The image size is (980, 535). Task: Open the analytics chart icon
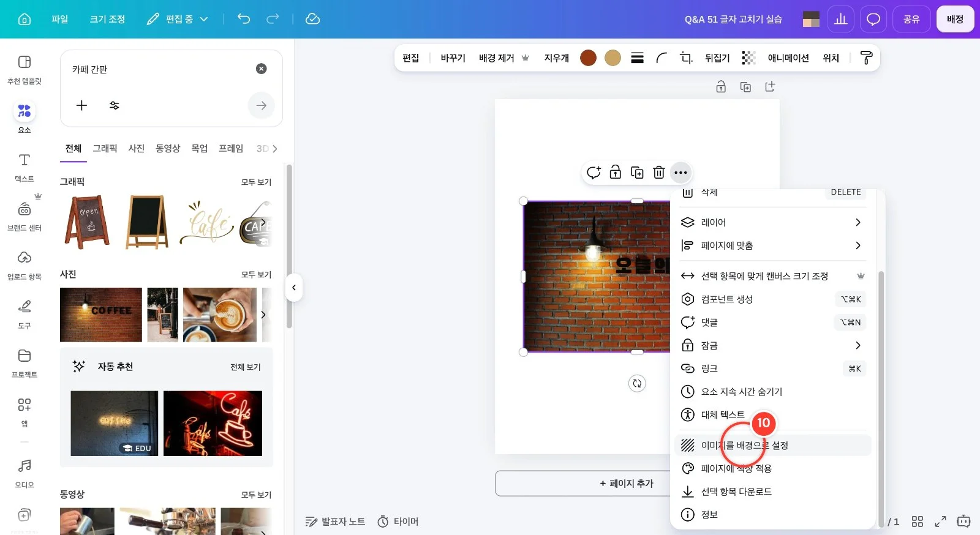point(841,19)
